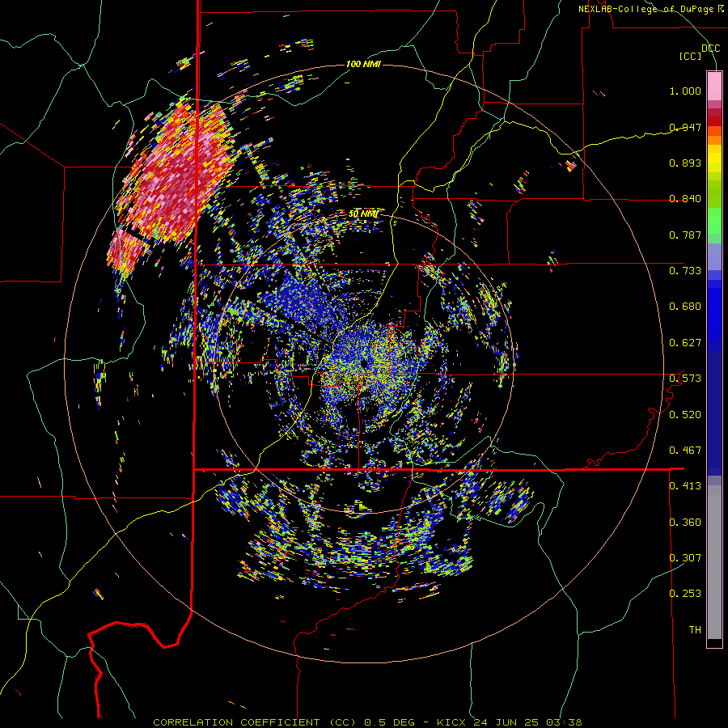The image size is (728, 728).
Task: Click the 0.787 scale value
Action: pyautogui.click(x=685, y=235)
